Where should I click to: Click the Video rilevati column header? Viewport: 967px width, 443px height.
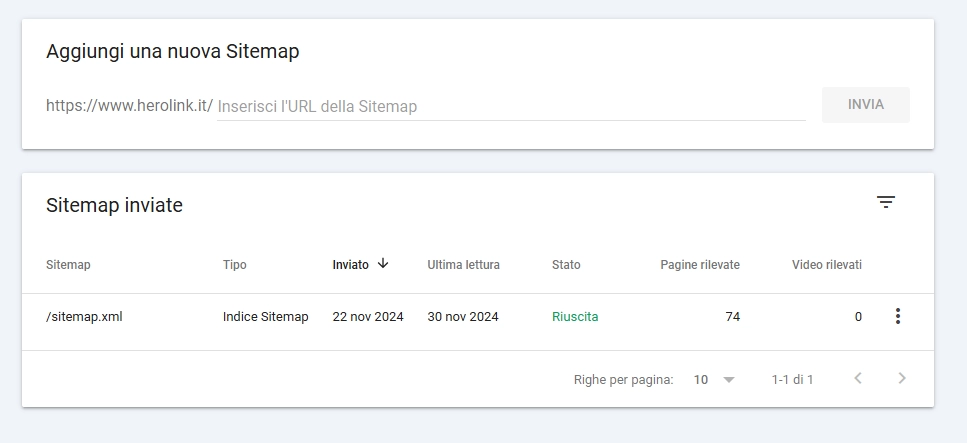coord(826,265)
